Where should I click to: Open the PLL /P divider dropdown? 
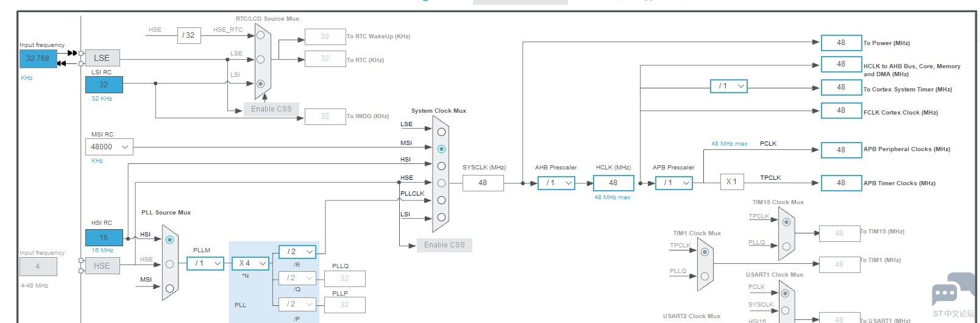pyautogui.click(x=297, y=303)
